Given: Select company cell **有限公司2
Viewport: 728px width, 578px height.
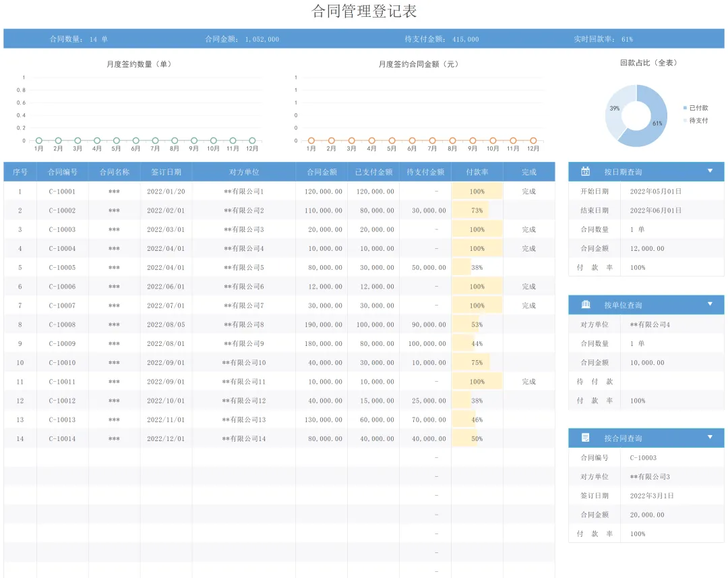Looking at the screenshot, I should (x=244, y=210).
